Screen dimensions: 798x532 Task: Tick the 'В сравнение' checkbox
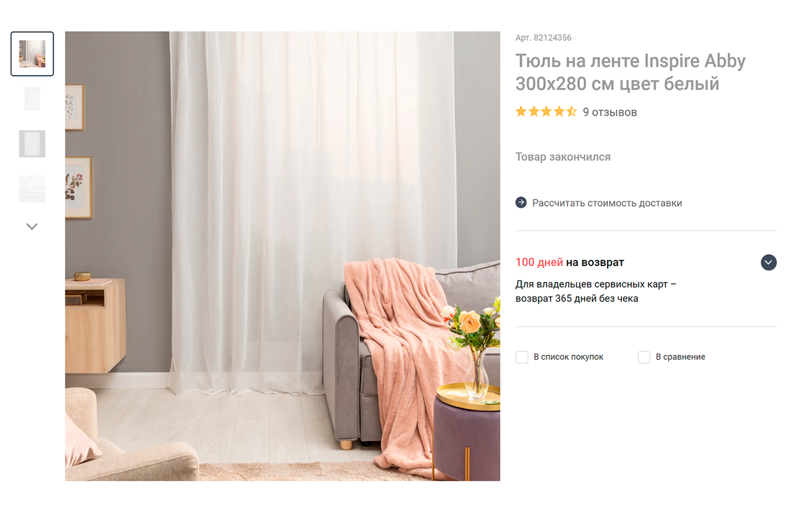point(644,357)
